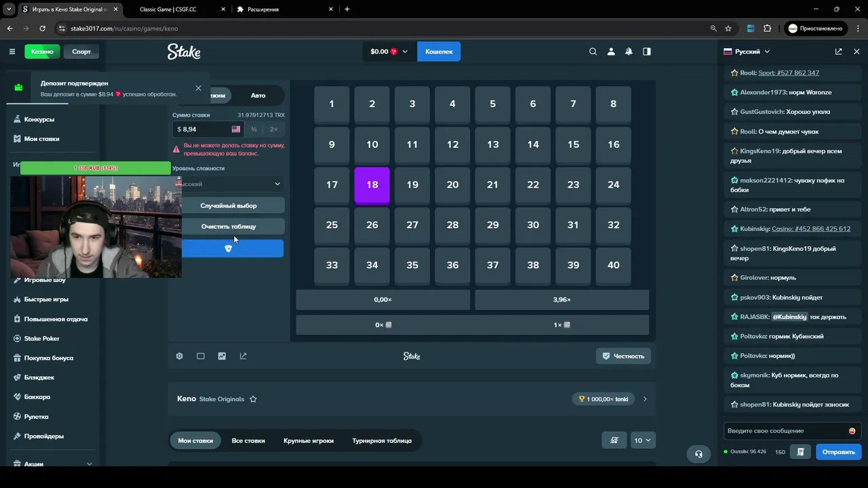Click Chrome side panel icon
The height and width of the screenshot is (488, 868).
751,28
